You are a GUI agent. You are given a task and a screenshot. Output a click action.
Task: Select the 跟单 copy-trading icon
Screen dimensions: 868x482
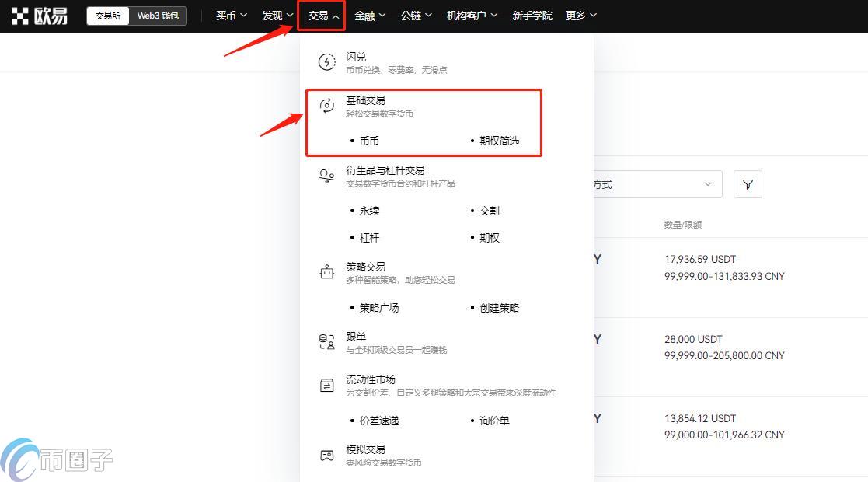coord(326,341)
